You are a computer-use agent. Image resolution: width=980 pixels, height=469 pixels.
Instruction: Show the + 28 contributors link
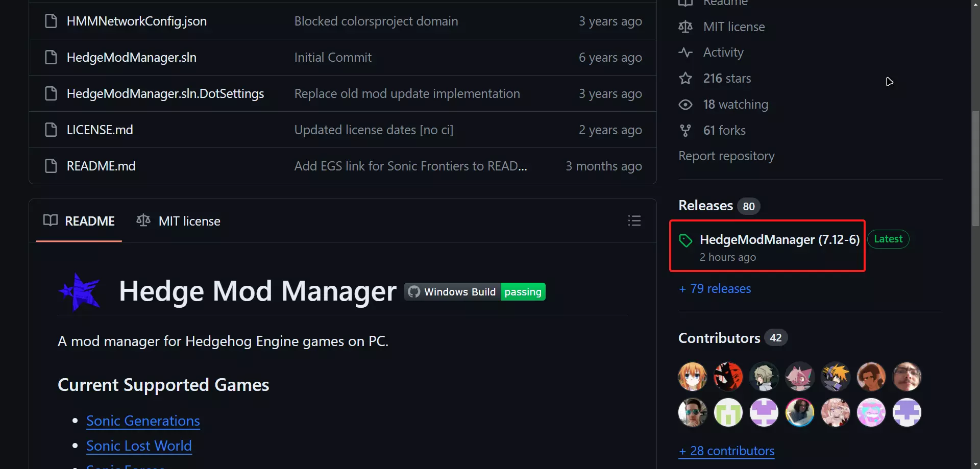click(x=726, y=451)
